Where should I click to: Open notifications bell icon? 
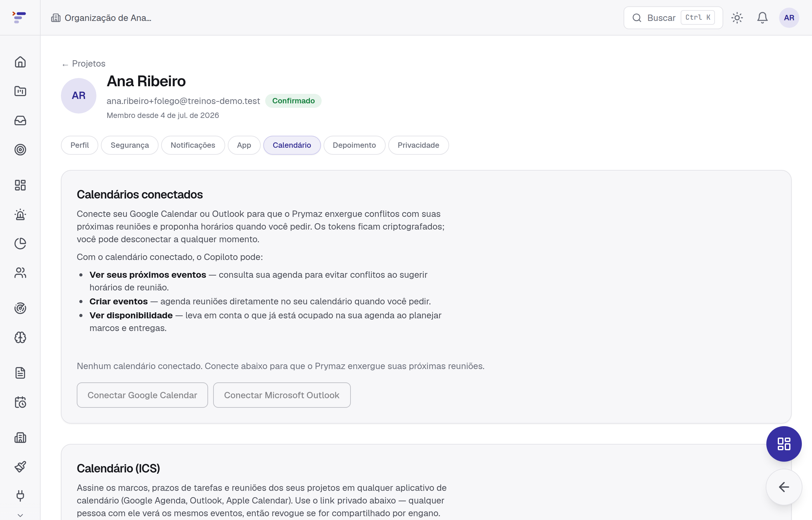(x=762, y=17)
